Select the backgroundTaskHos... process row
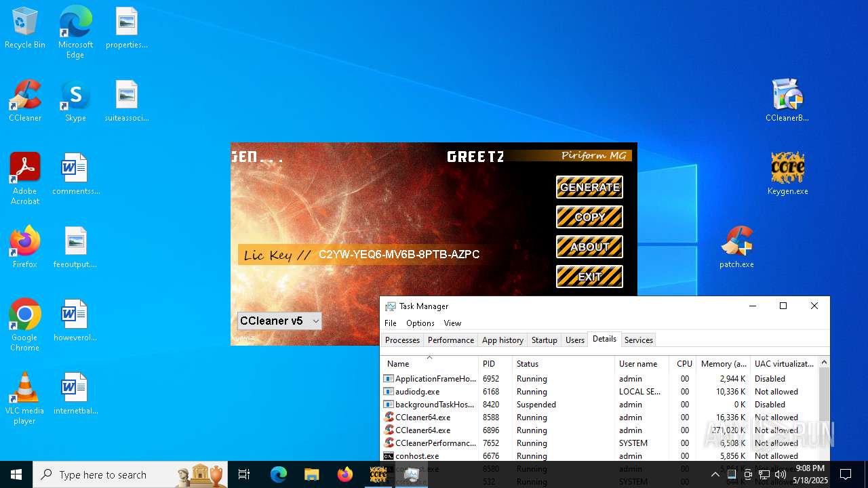868x488 pixels. tap(599, 405)
